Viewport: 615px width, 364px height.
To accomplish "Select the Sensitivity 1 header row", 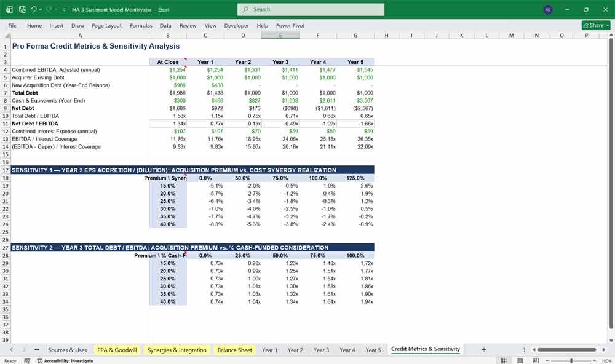I will click(192, 170).
